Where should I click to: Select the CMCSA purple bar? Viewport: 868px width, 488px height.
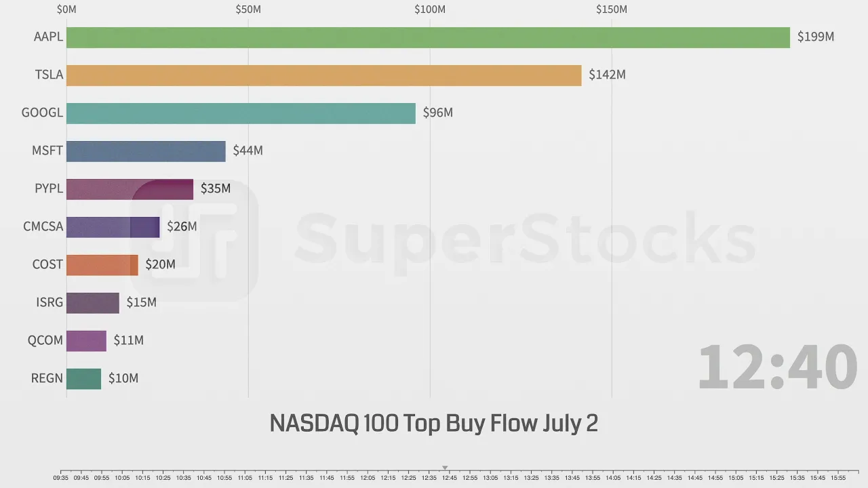tap(113, 227)
